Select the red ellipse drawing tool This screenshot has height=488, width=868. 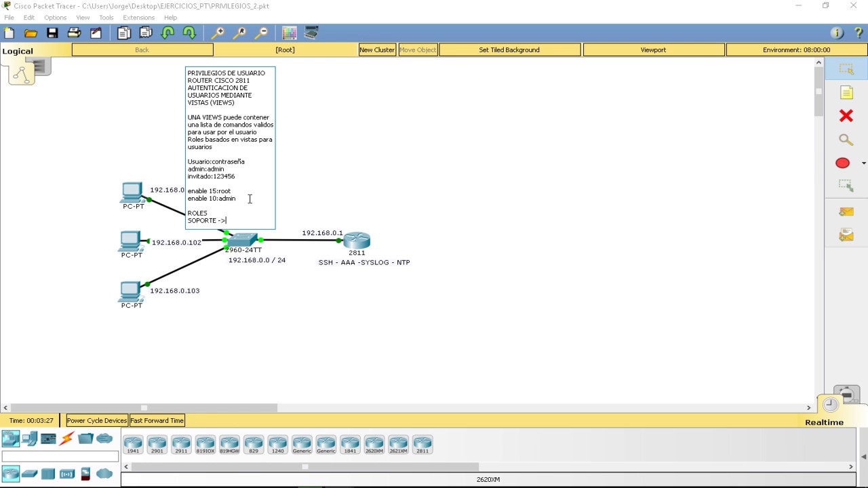point(843,163)
